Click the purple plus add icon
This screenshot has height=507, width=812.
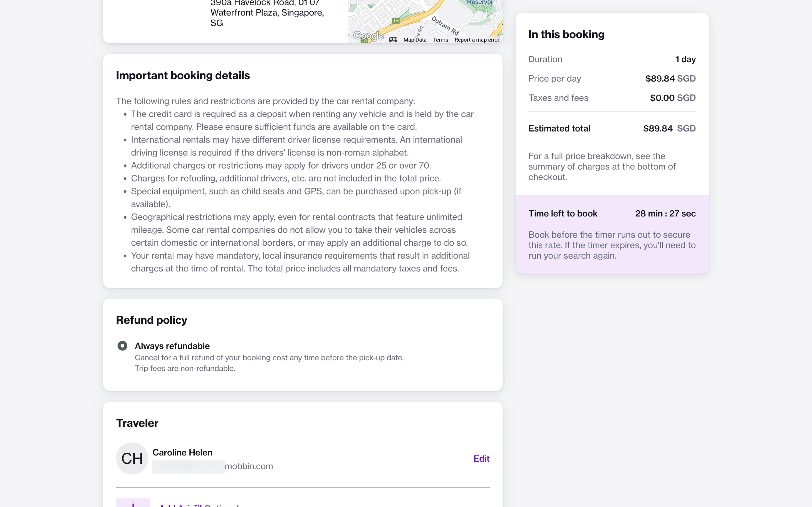click(133, 504)
